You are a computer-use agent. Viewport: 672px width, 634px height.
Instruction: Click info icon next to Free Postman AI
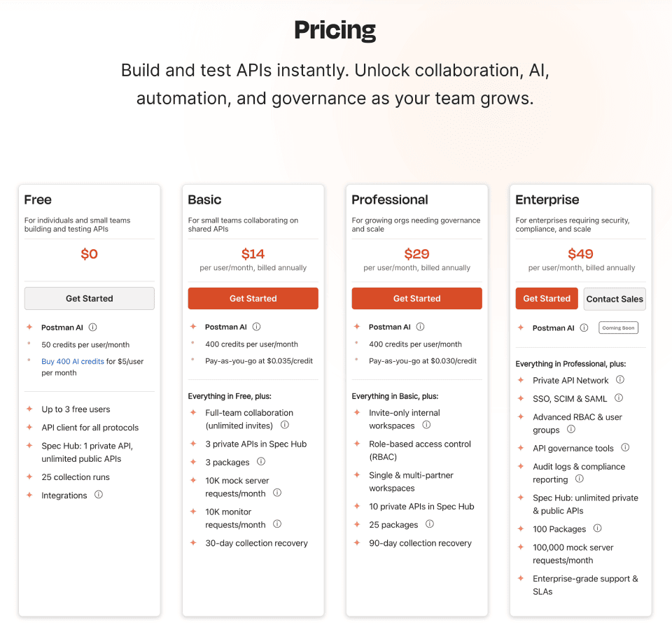(x=92, y=327)
